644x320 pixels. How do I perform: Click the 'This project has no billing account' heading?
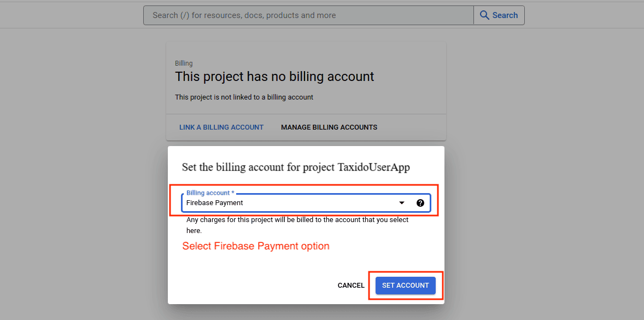(x=274, y=77)
